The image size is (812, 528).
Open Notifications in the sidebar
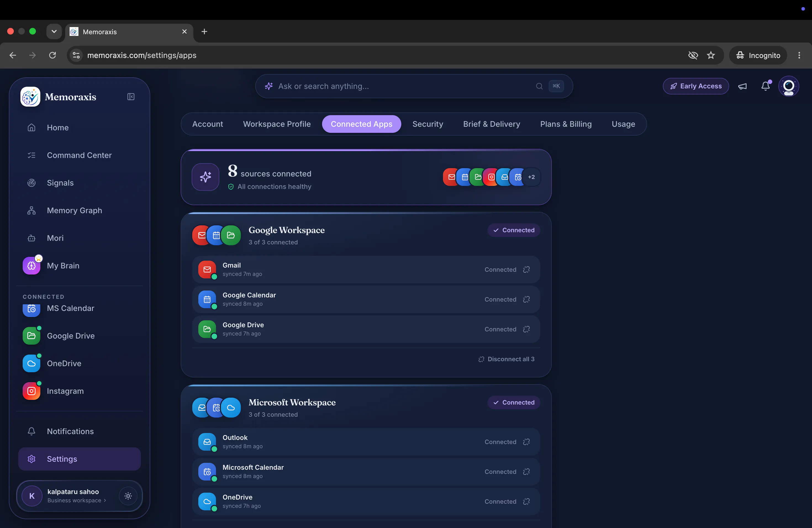pyautogui.click(x=80, y=431)
